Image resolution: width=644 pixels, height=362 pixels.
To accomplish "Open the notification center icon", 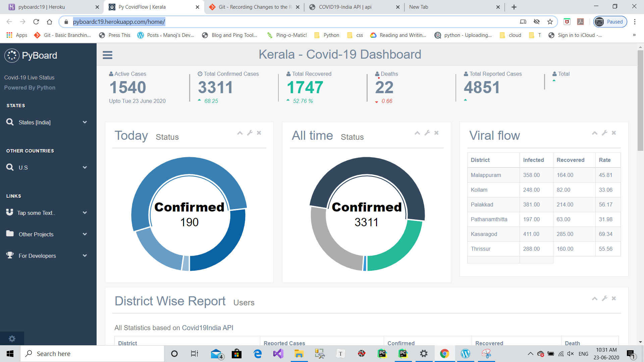I will point(631,354).
